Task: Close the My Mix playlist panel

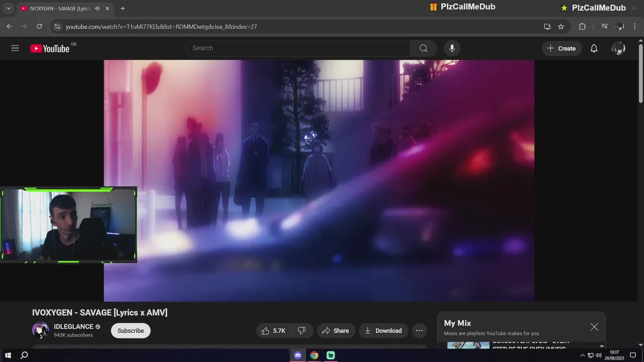Action: click(x=594, y=327)
